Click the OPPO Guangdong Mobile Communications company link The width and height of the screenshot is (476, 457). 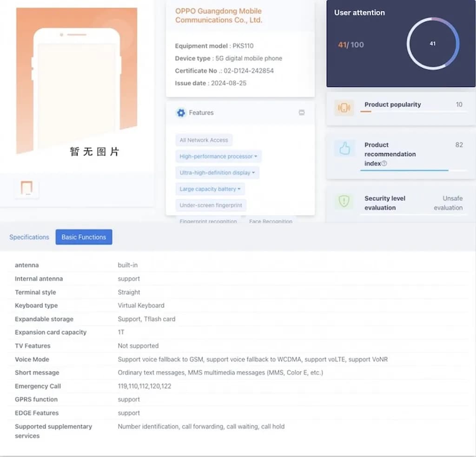pyautogui.click(x=218, y=15)
